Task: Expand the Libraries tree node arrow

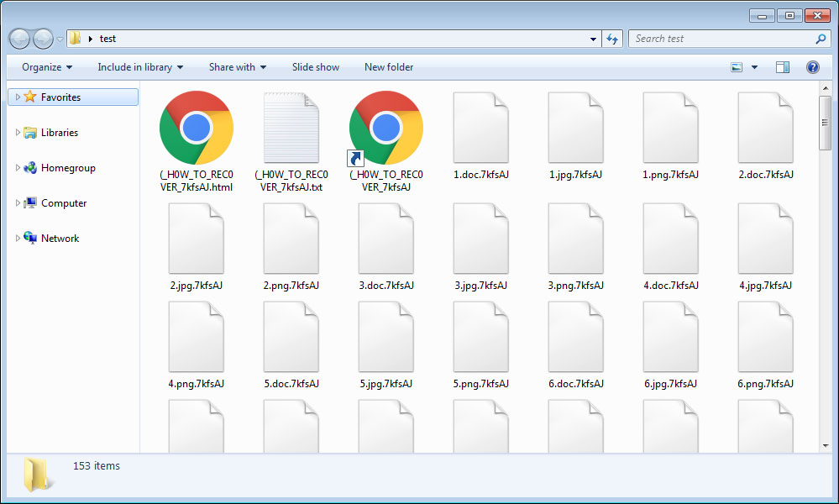Action: click(x=18, y=132)
